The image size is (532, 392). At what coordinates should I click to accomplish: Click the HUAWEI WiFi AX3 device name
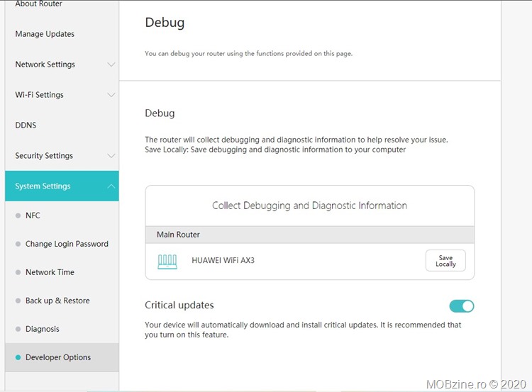(x=223, y=261)
